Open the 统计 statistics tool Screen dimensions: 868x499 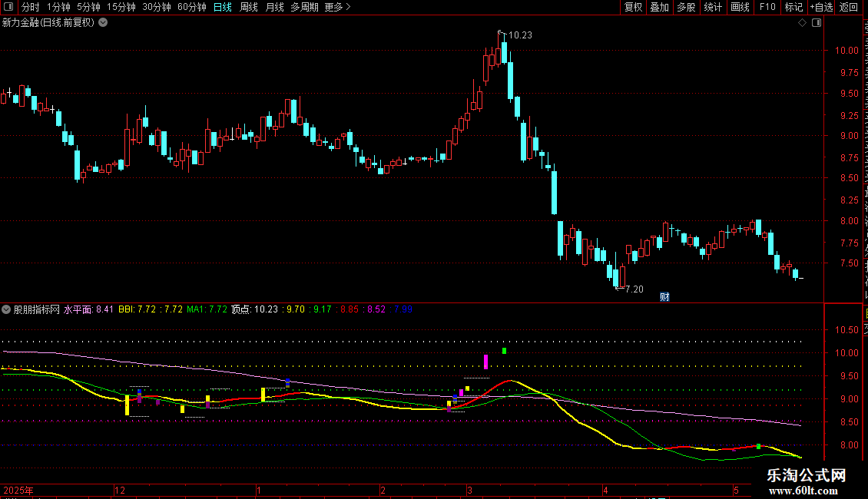tap(712, 7)
